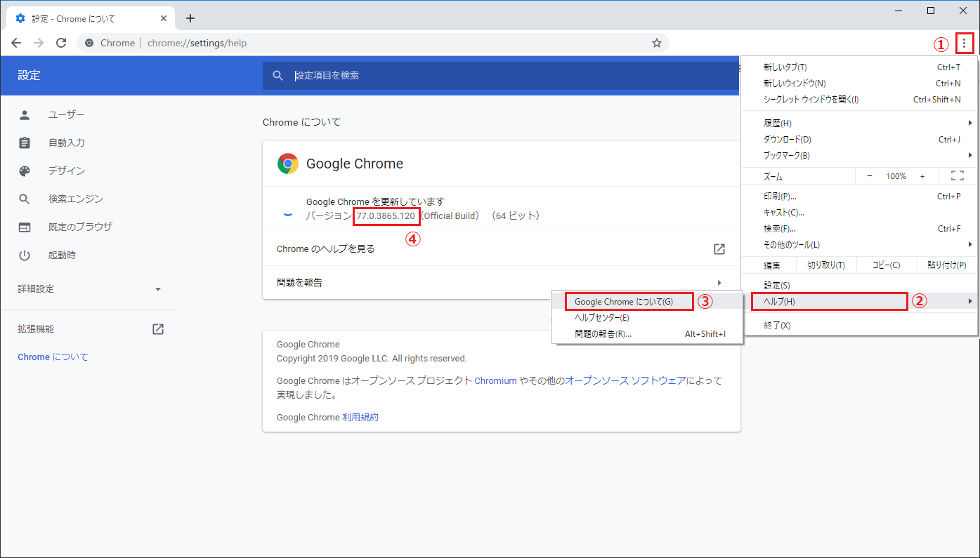This screenshot has height=558, width=980.
Task: Click the full-screen icon beside zoom controls
Action: [957, 175]
